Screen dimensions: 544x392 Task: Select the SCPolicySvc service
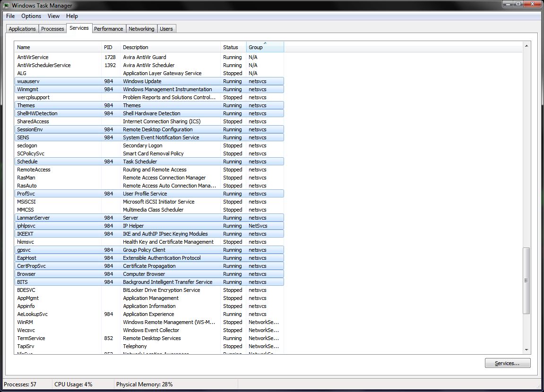pyautogui.click(x=149, y=153)
